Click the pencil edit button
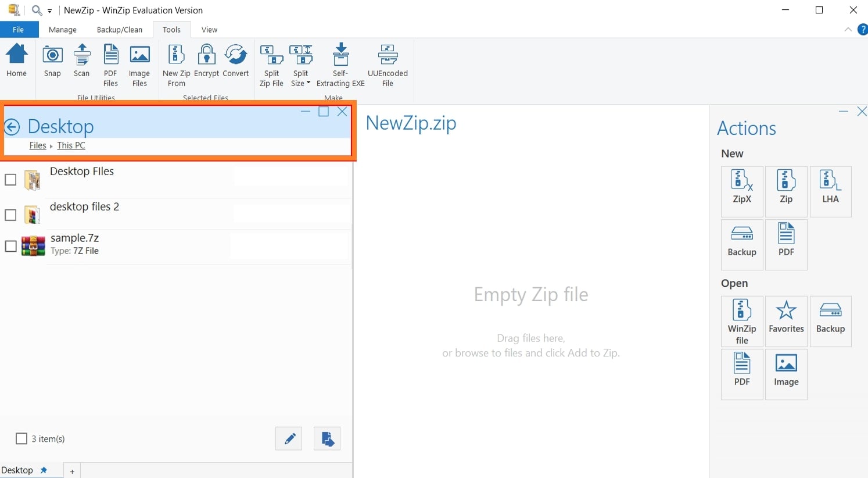868x478 pixels. [289, 438]
